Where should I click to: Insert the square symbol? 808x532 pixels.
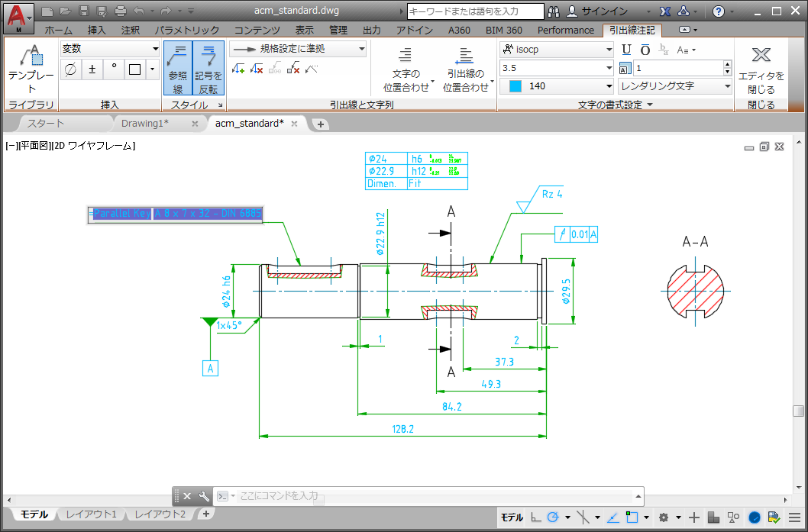click(135, 69)
